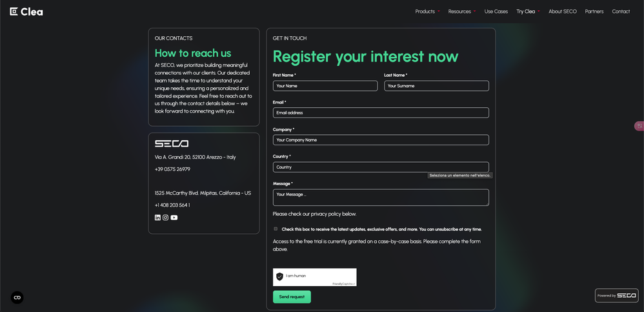Expand the Resources menu dropdown
This screenshot has width=644, height=312.
click(462, 12)
